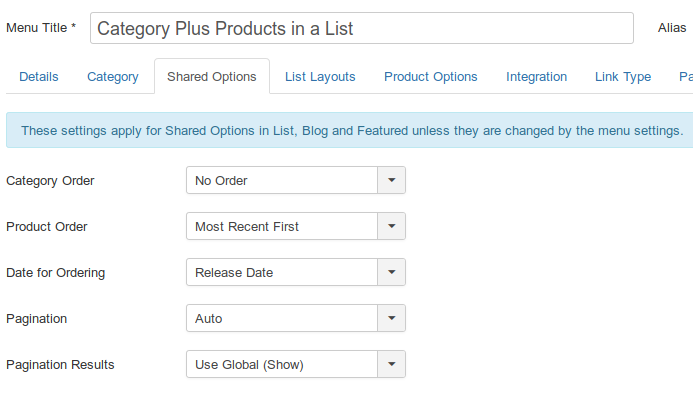Viewport: 693px width, 404px height.
Task: Click the Product Order dropdown arrow
Action: (x=391, y=227)
